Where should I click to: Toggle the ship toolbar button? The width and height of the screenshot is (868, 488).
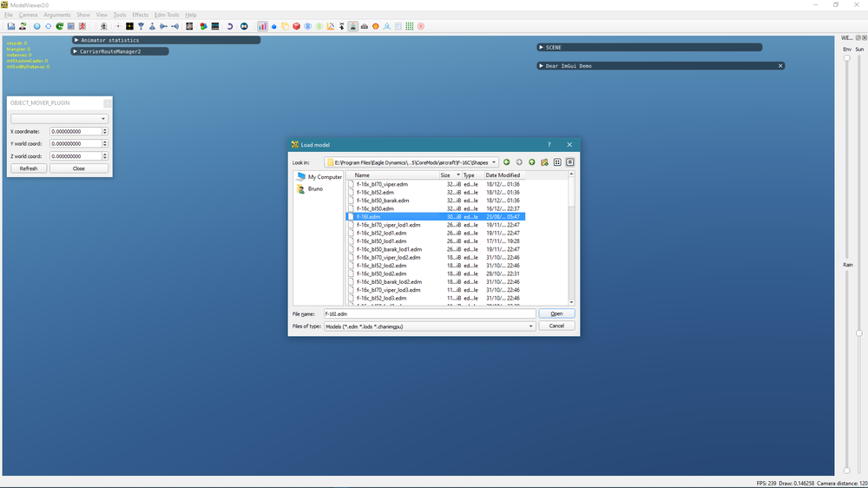tap(352, 26)
